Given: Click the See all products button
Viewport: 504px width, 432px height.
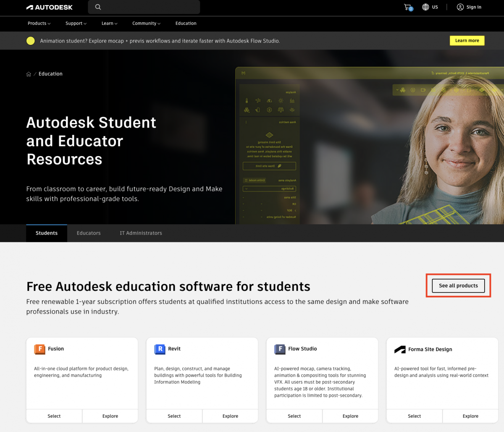Looking at the screenshot, I should coord(458,285).
